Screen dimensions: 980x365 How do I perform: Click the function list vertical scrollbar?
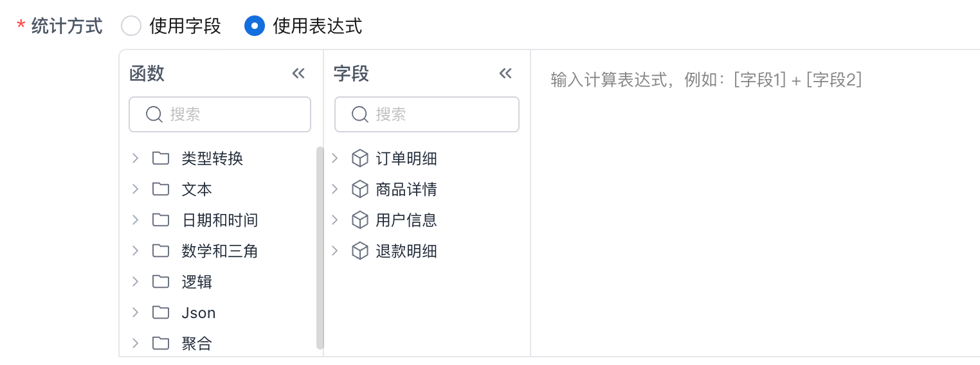320,247
